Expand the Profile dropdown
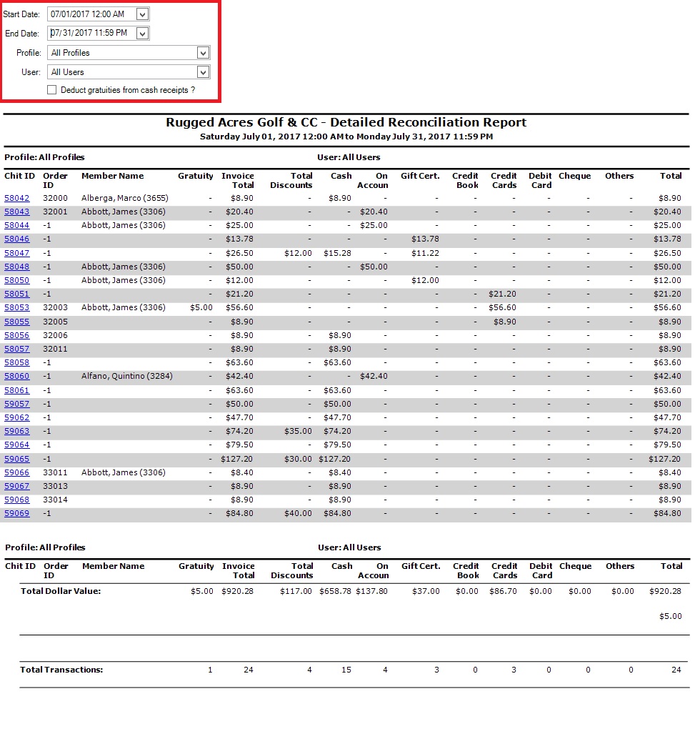Image resolution: width=700 pixels, height=754 pixels. 203,53
